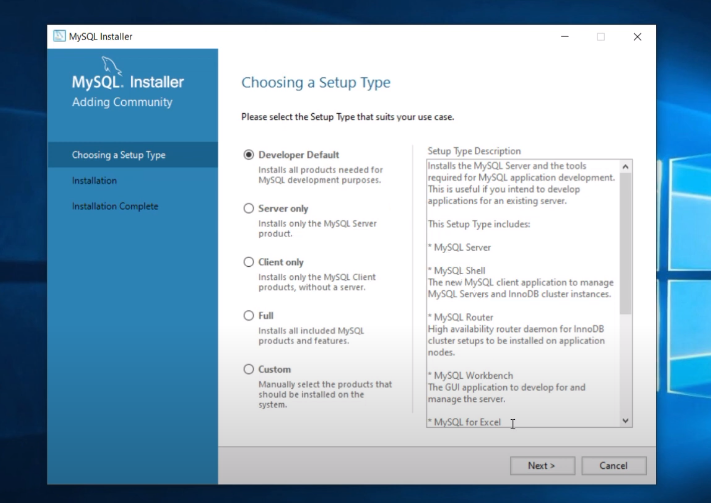
Task: Click the MySQL dolphin logo in sidebar
Action: tap(111, 66)
